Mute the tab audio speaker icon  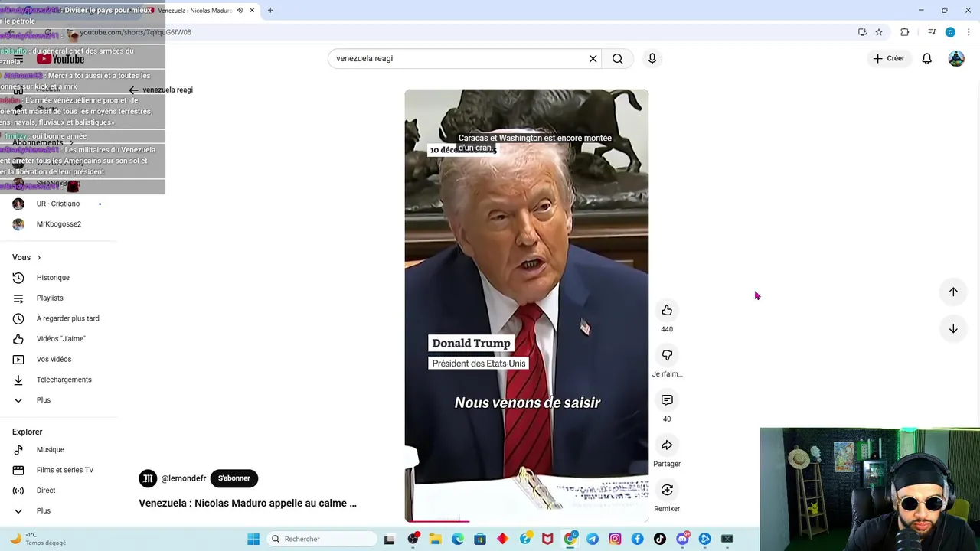coord(240,11)
